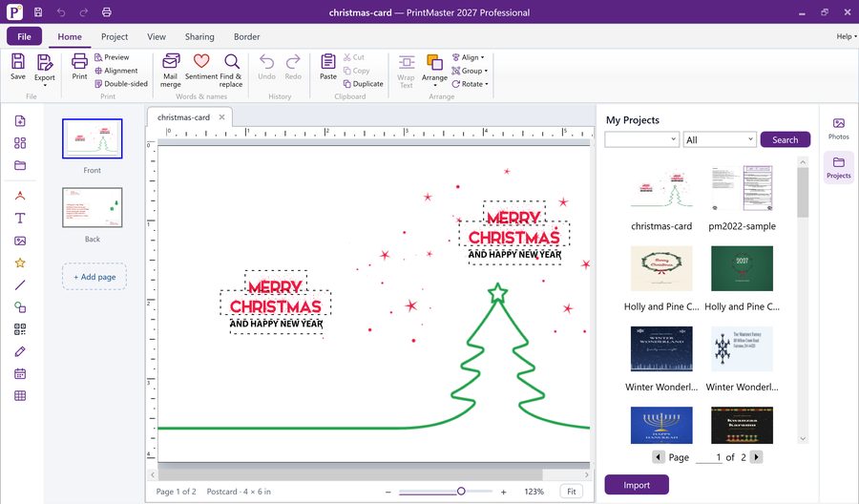Click the layouts grid icon in left sidebar

point(20,143)
